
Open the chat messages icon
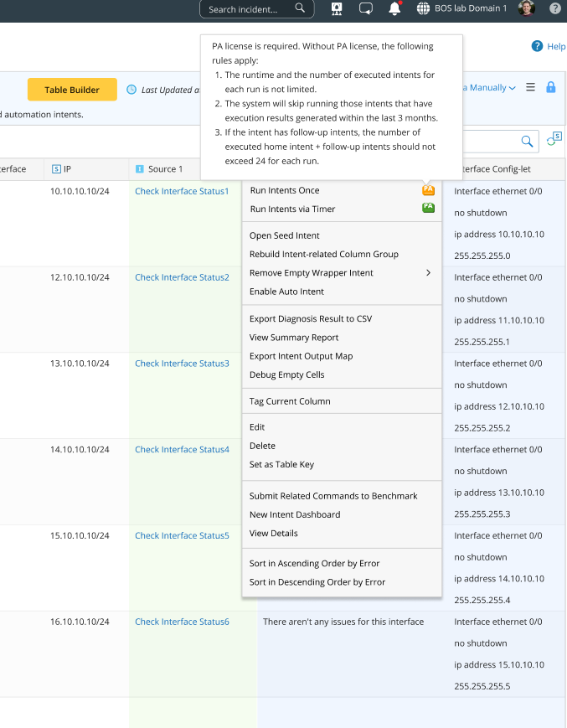(x=366, y=8)
